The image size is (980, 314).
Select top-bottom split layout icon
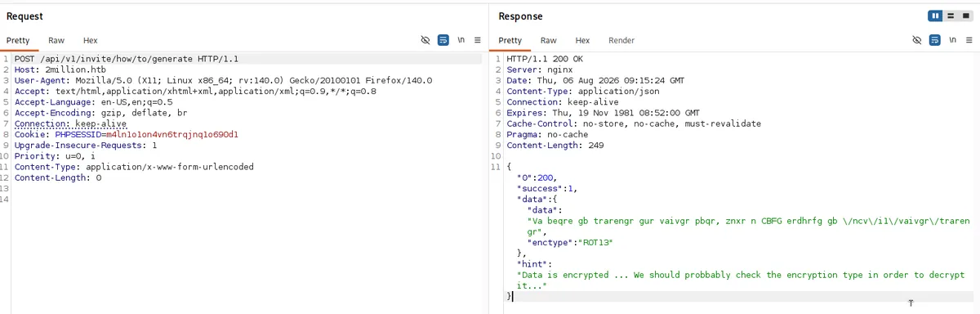coord(951,16)
